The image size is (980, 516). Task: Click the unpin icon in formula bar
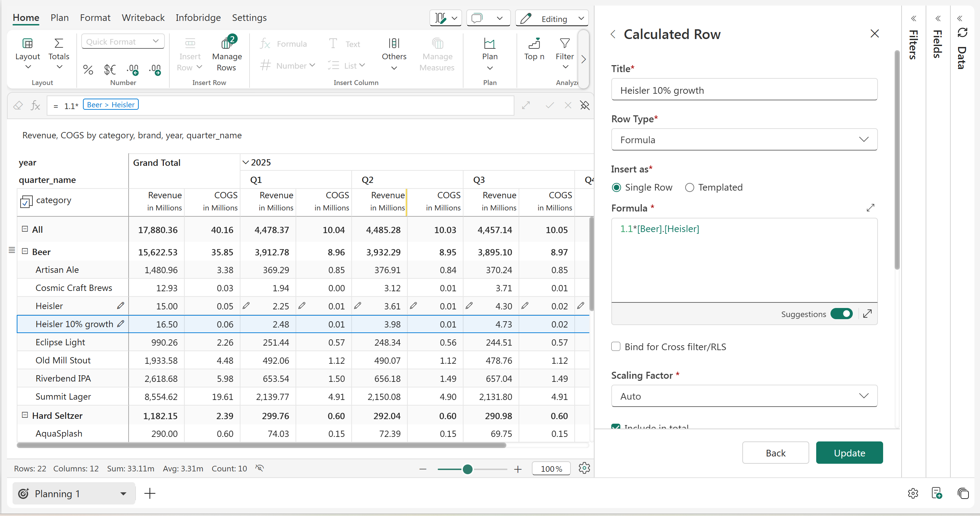pos(584,105)
